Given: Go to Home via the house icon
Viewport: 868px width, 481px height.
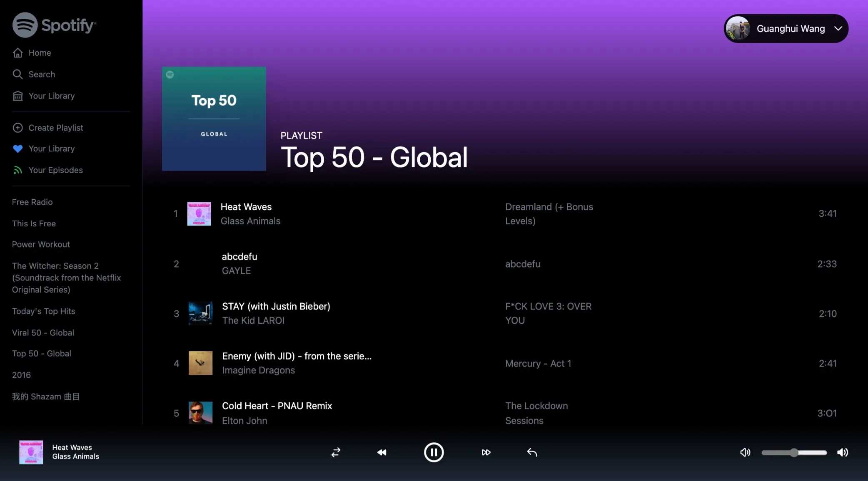Looking at the screenshot, I should (17, 53).
